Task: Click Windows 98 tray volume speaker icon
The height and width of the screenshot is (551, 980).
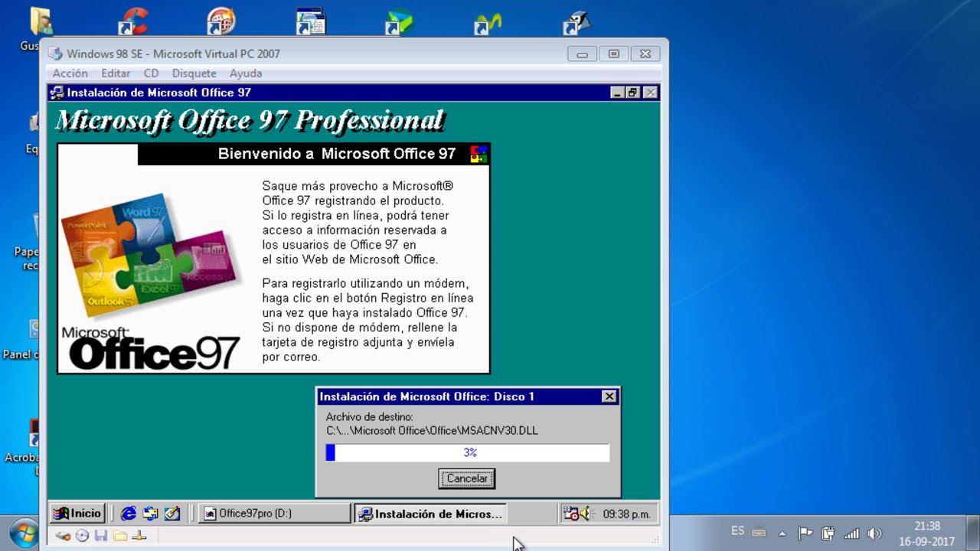Action: point(586,514)
